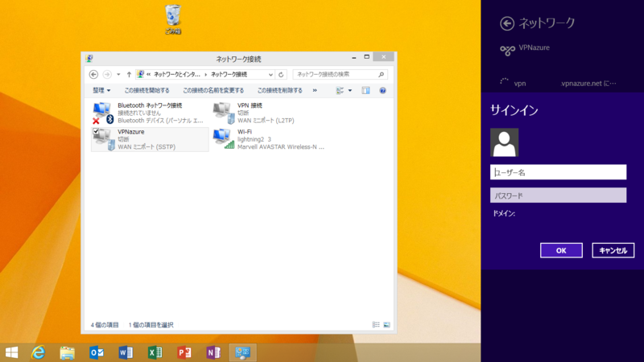
Task: Expand the address bar history dropdown
Action: click(x=270, y=74)
